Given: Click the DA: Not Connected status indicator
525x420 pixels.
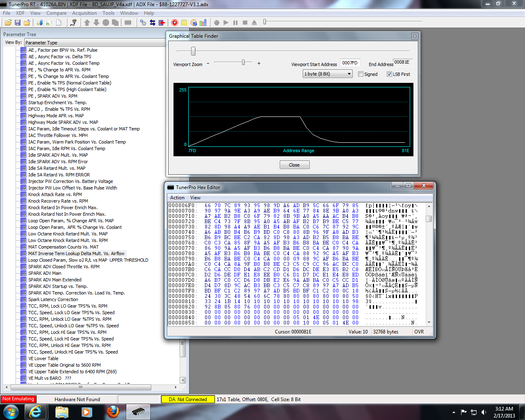Looking at the screenshot, I should pyautogui.click(x=188, y=399).
